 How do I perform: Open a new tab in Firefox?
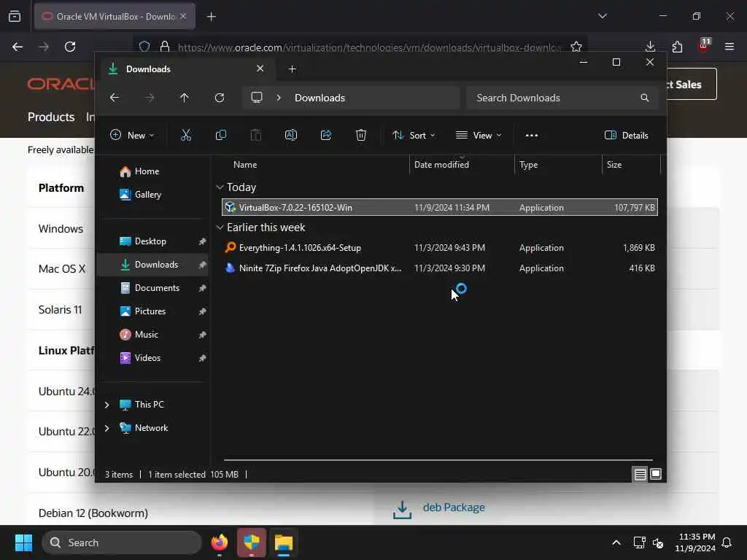click(x=212, y=17)
